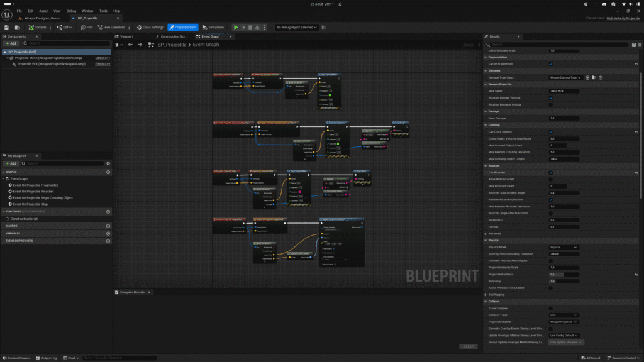Enable Simulate Physics After Impact
Image resolution: width=644 pixels, height=362 pixels.
point(550,261)
